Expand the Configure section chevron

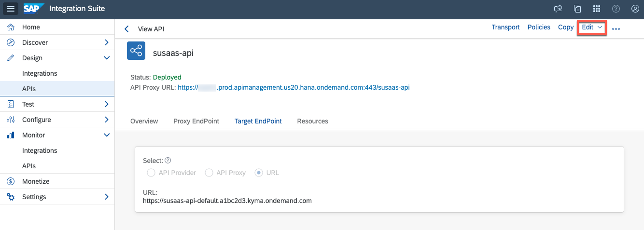[x=107, y=120]
